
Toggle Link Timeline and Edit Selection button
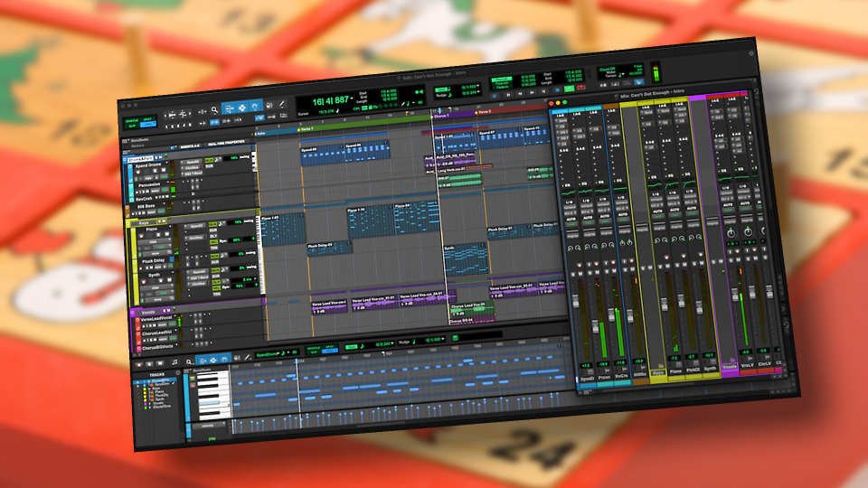coord(214,122)
